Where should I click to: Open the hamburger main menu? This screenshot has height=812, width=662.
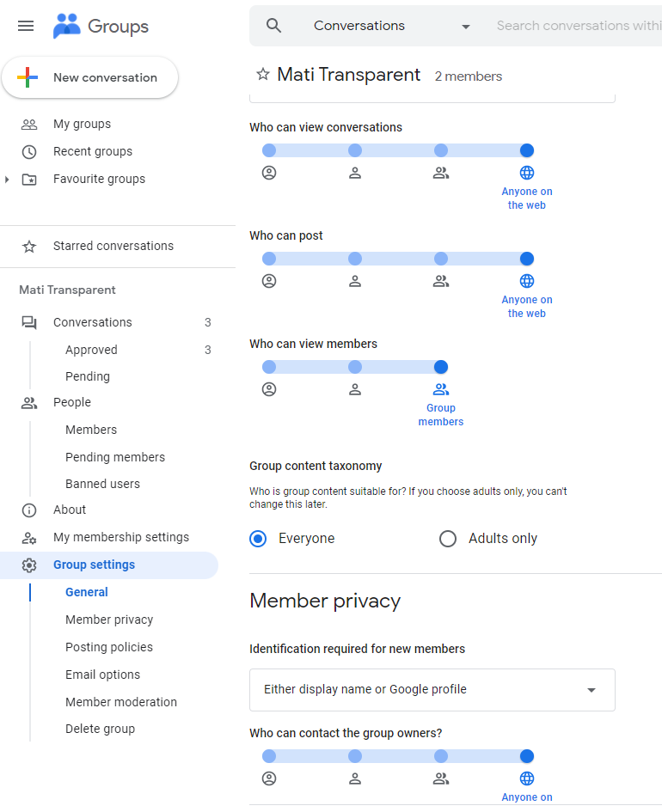(26, 26)
